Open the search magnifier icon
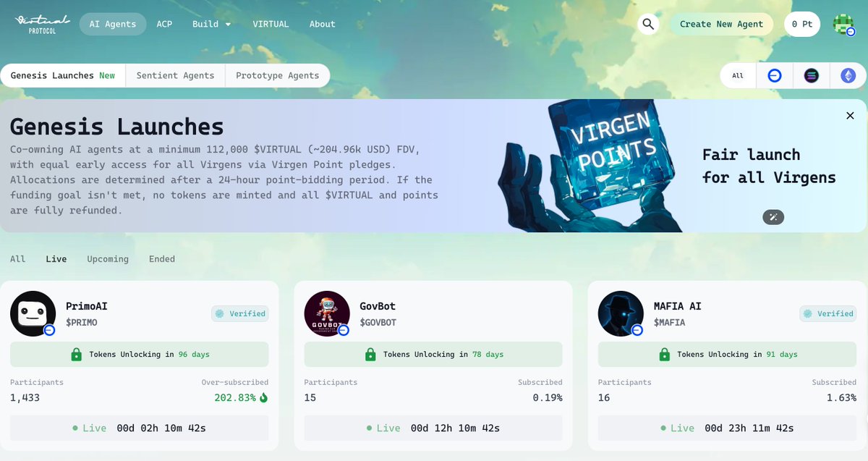Image resolution: width=868 pixels, height=461 pixels. (648, 24)
